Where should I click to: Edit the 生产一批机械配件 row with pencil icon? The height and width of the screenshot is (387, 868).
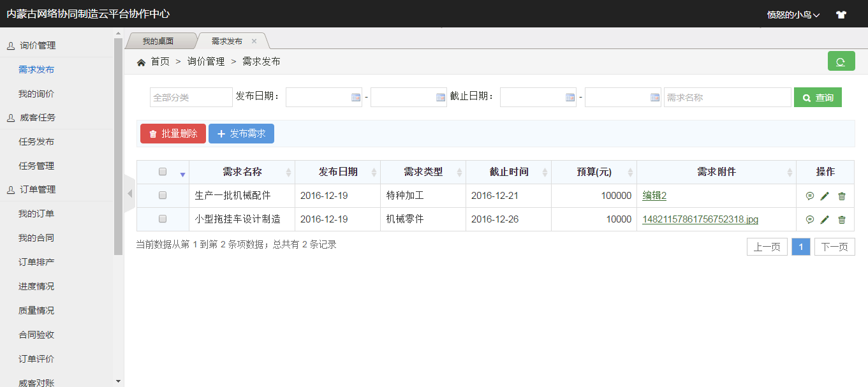pos(825,196)
